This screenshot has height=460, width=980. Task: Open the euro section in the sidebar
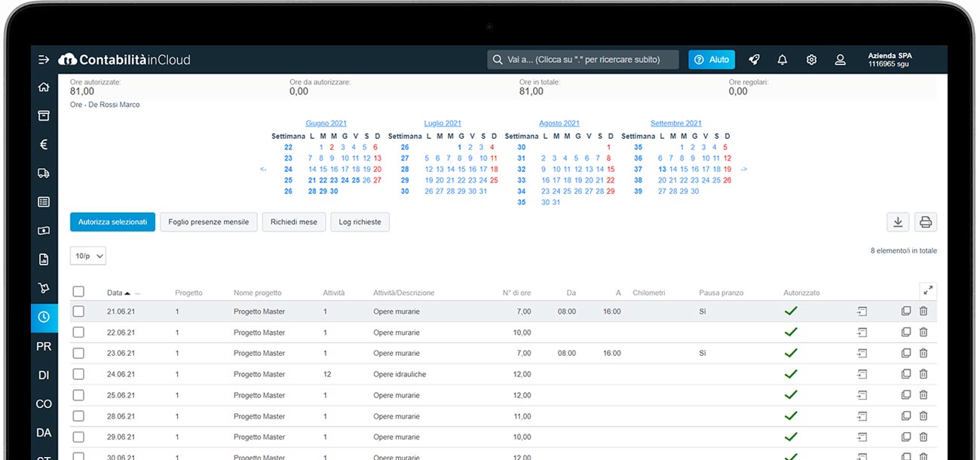44,144
